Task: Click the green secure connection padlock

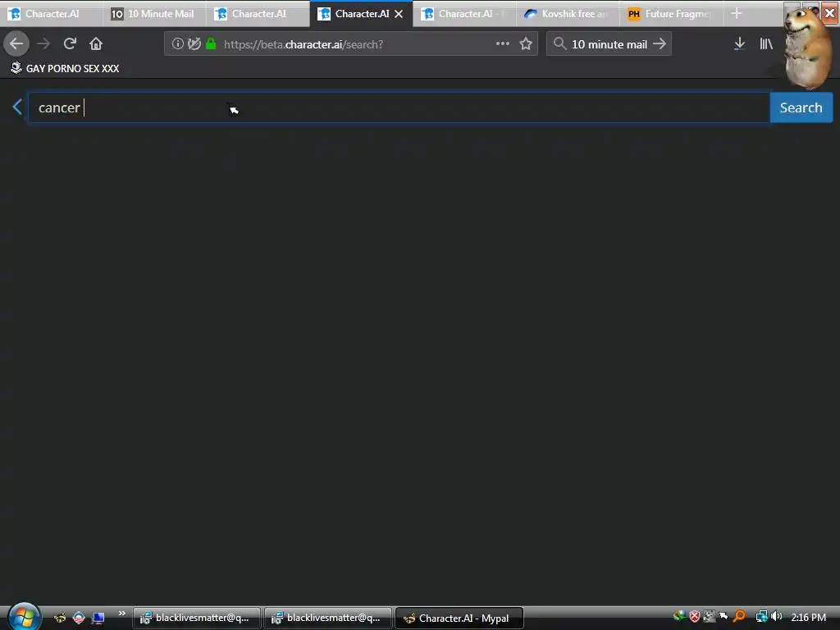Action: (x=211, y=44)
